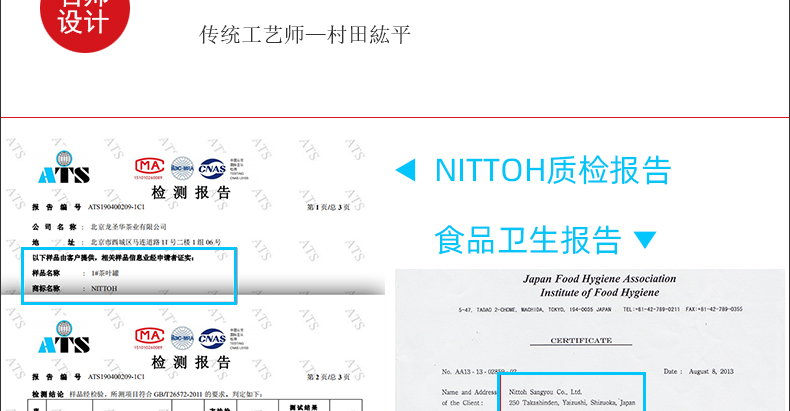
Task: Click the trademark value NITTOH in the report
Action: (x=104, y=289)
